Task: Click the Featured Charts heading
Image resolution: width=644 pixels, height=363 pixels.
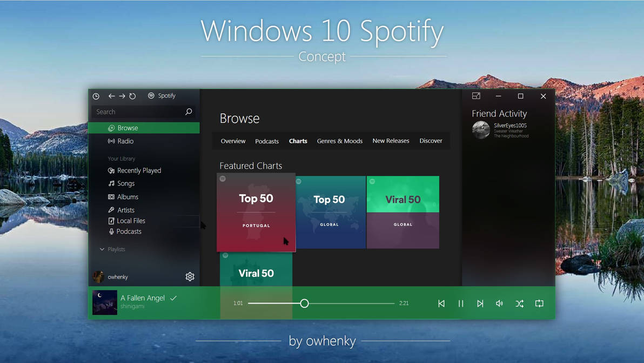Action: pos(251,166)
